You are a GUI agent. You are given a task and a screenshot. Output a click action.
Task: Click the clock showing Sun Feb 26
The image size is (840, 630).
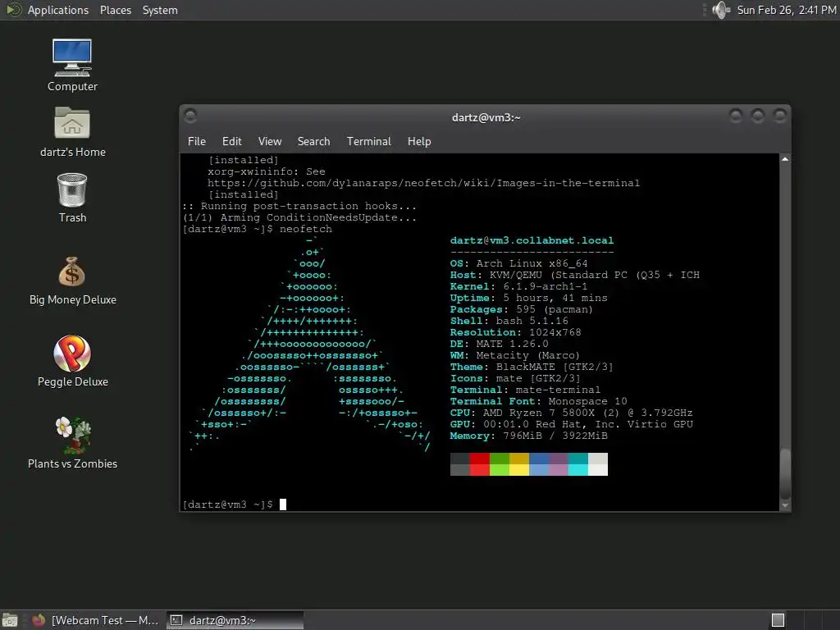787,10
